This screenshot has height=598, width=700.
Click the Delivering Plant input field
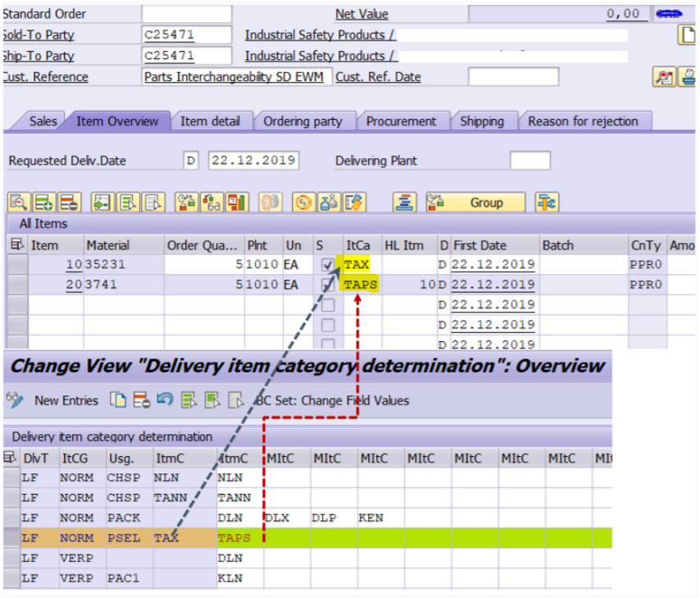[x=530, y=161]
